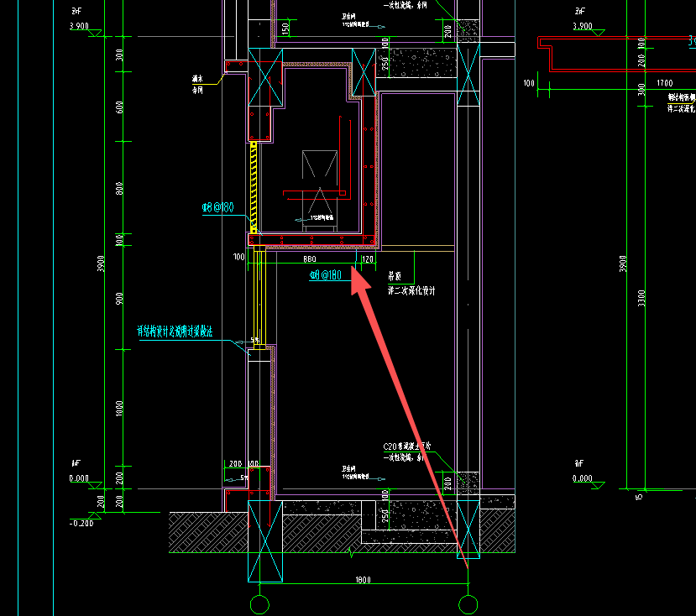Pick the 600 vertical dimension text
Viewport: 696px width, 616px height.
tap(119, 107)
